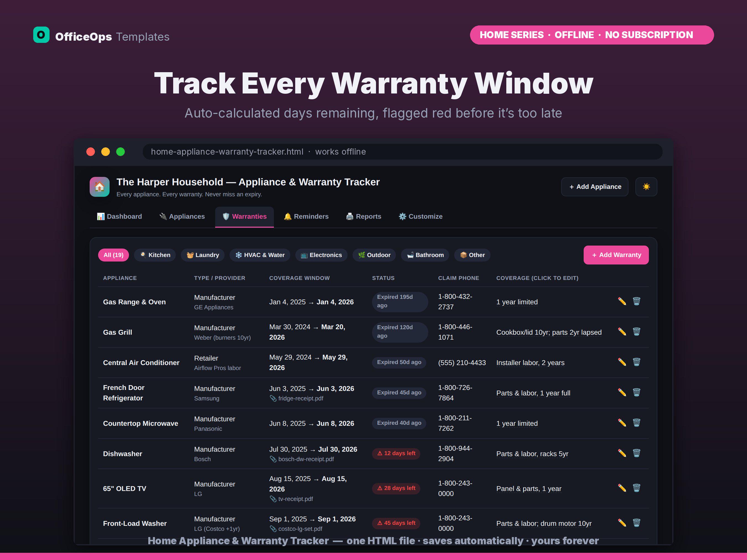The width and height of the screenshot is (747, 560).
Task: Click pencil icon in Gas Grill row
Action: pos(622,332)
